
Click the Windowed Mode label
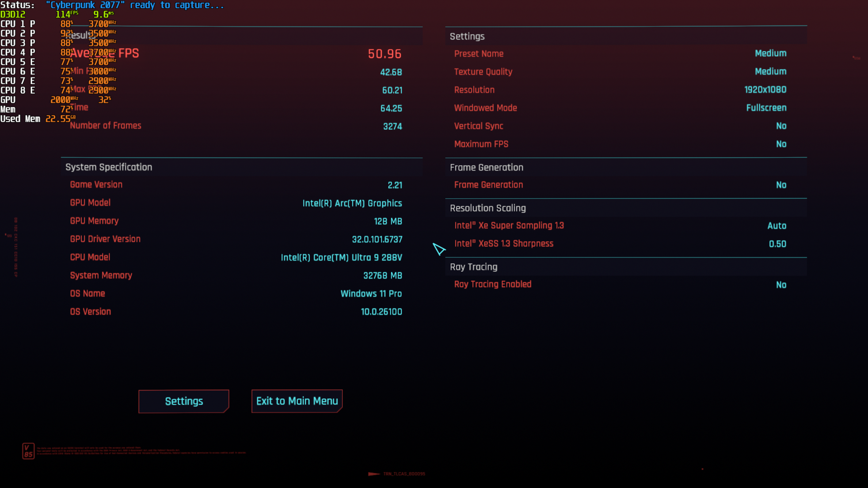(486, 108)
